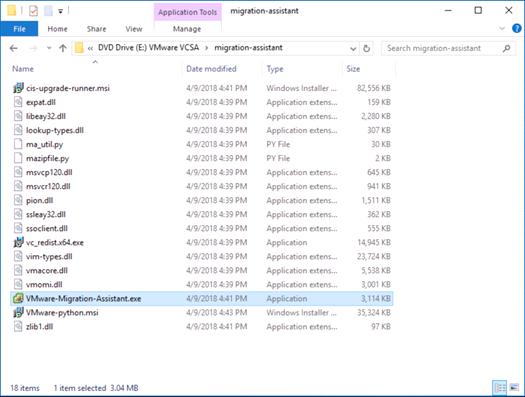Image resolution: width=525 pixels, height=397 pixels.
Task: Select the Application Tools contextual tab
Action: (188, 12)
